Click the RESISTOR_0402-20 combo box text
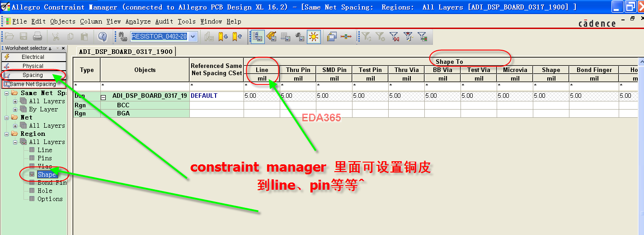This screenshot has height=235, width=644. click(159, 37)
